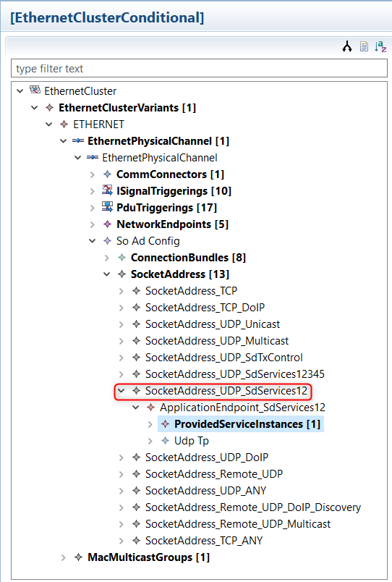392x582 pixels.
Task: Click the tree hierarchy layout toolbar icon
Action: (x=347, y=47)
